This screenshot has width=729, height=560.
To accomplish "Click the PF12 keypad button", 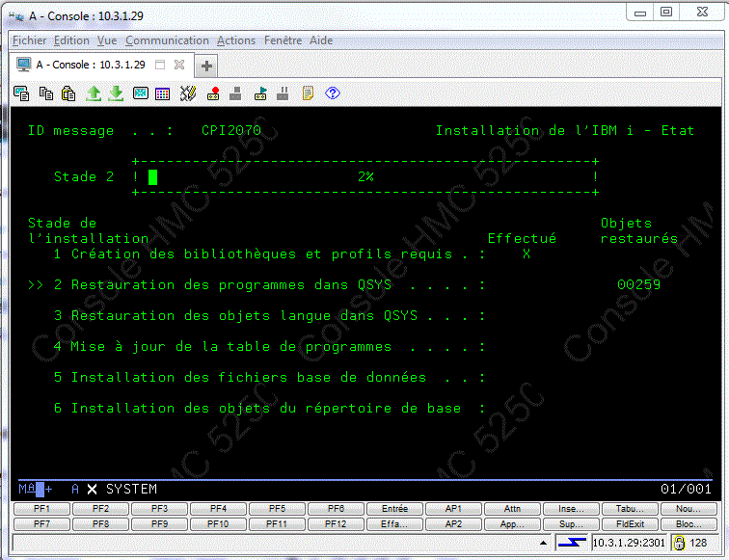I will point(336,524).
